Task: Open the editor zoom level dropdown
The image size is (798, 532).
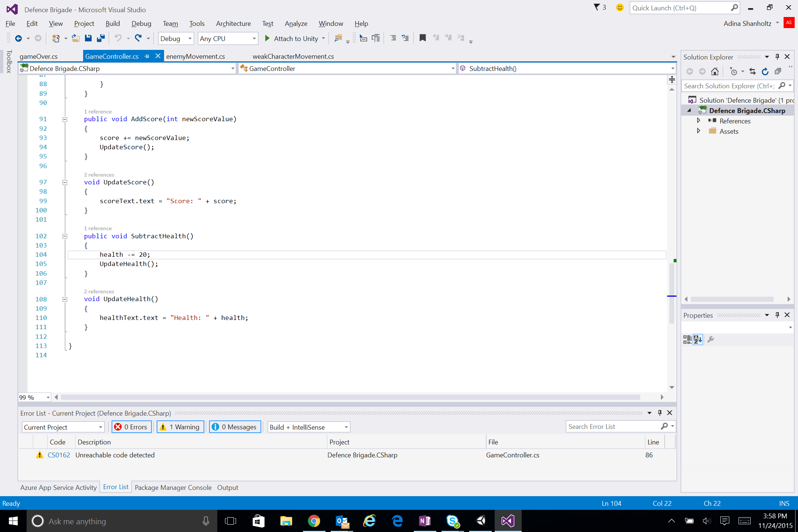Action: click(35, 397)
